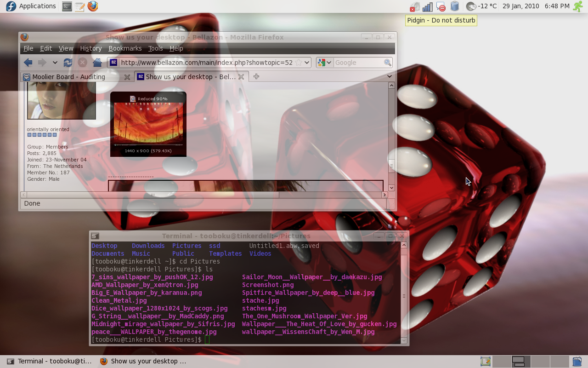588x368 pixels.
Task: Click the show desktop icon in bottom panel
Action: click(x=486, y=362)
